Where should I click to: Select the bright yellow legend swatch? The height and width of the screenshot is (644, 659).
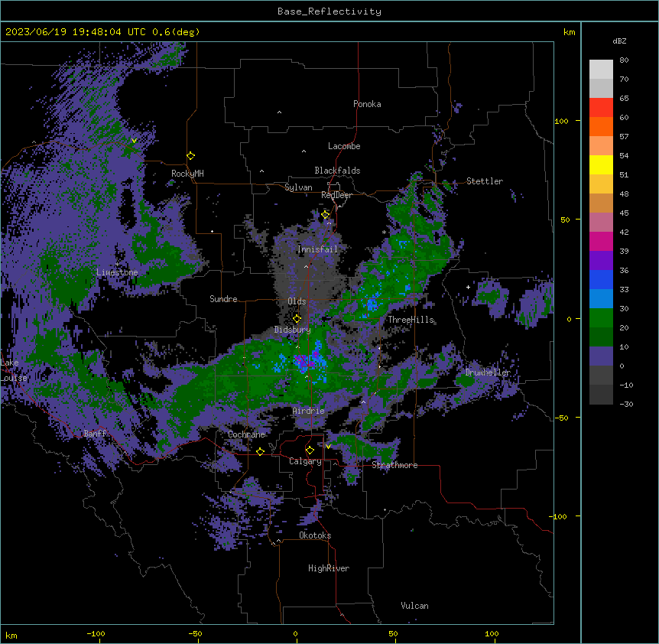[601, 164]
